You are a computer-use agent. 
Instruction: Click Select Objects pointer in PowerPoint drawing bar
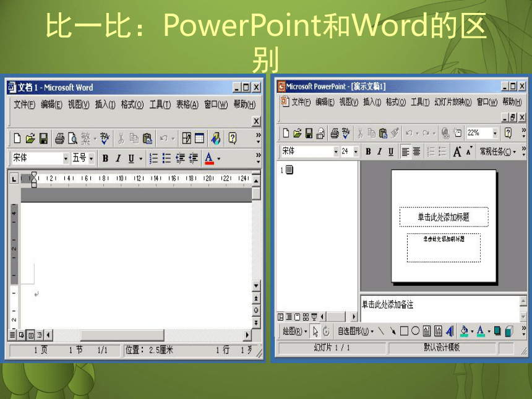point(315,331)
